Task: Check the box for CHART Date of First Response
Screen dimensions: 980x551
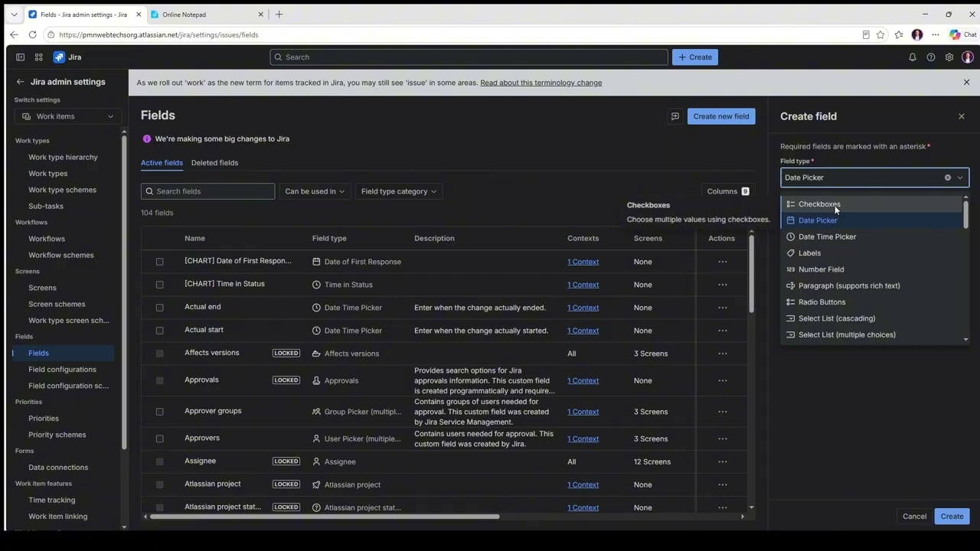Action: coord(159,262)
